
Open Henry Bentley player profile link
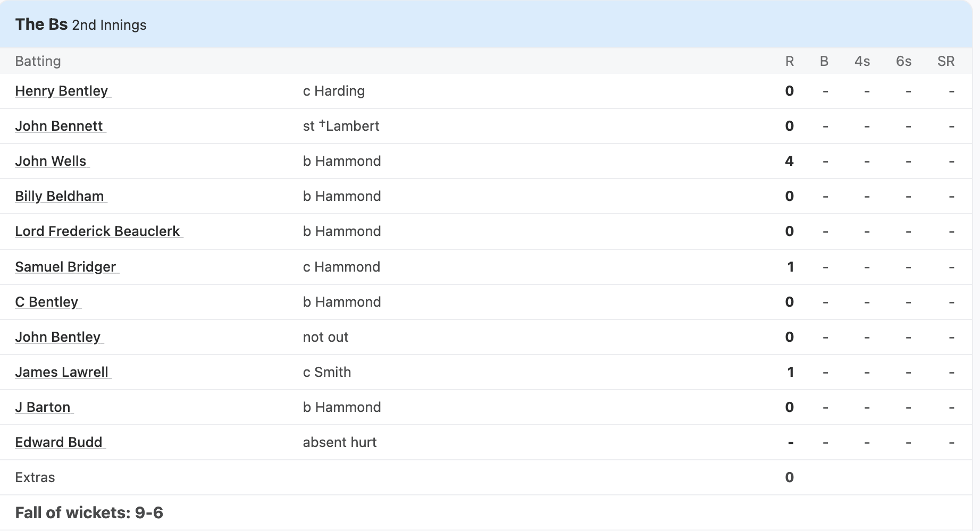coord(62,91)
